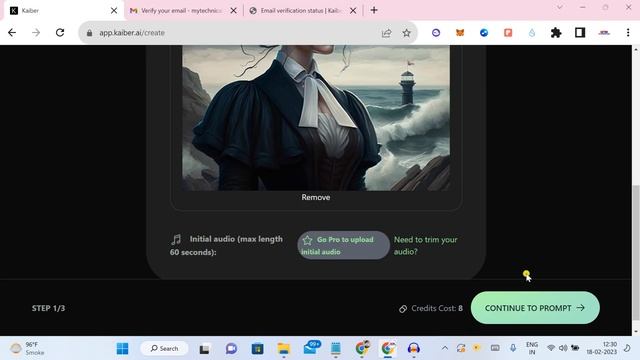
Task: Open the weather widget showing 96°F Smoke
Action: [27, 348]
